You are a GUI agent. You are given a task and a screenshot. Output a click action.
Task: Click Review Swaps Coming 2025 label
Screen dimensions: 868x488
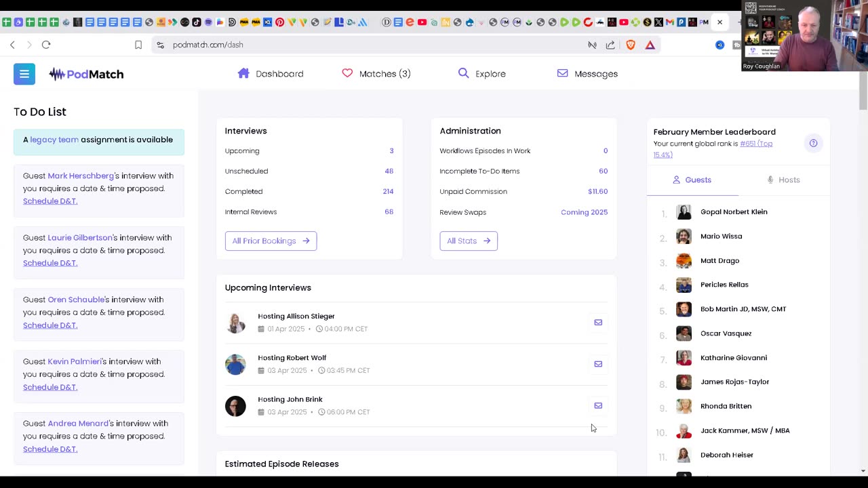584,212
